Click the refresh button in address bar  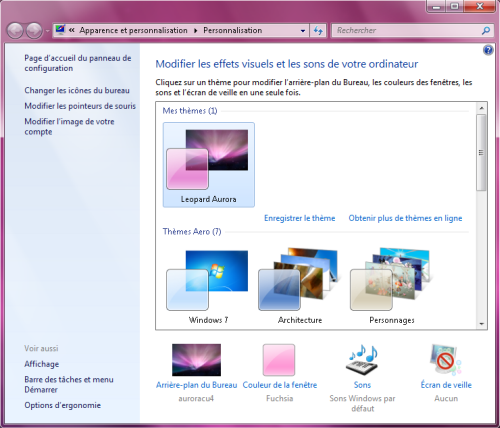click(x=318, y=31)
